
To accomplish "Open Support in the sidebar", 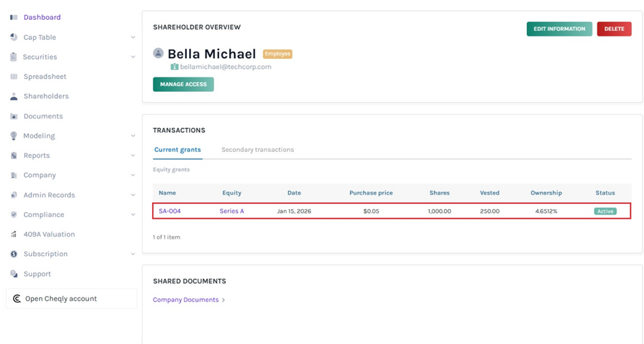I will [37, 274].
